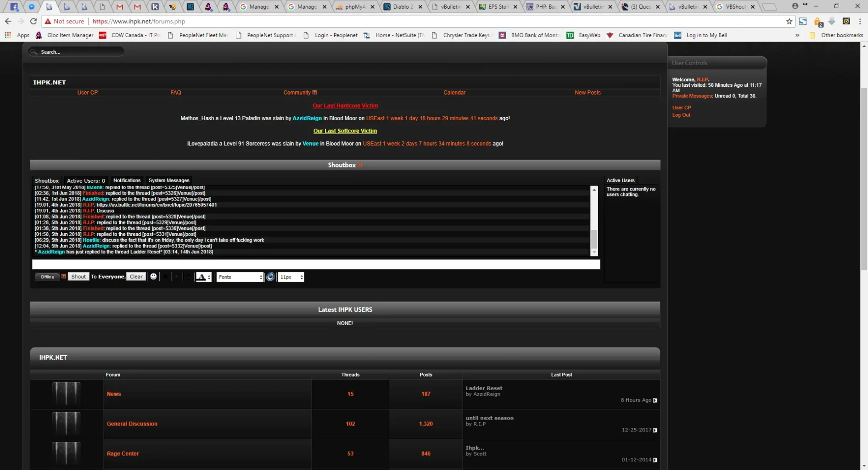868x470 pixels.
Task: Select the Notifications tab
Action: click(x=127, y=180)
